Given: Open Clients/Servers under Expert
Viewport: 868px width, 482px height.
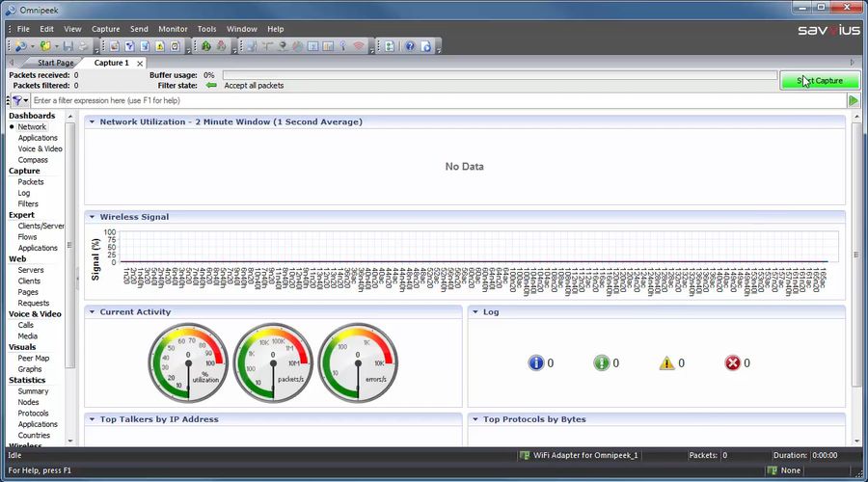Looking at the screenshot, I should click(x=41, y=226).
